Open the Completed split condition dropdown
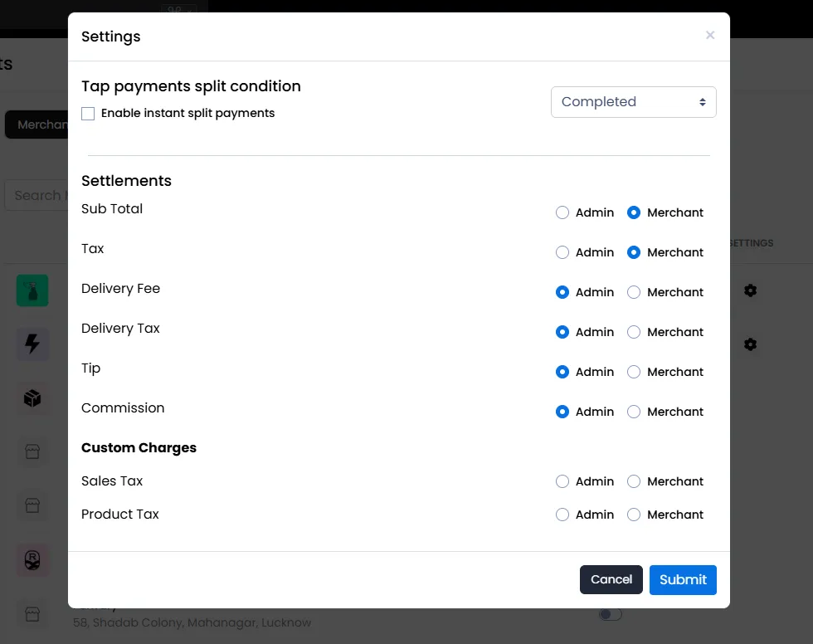This screenshot has height=644, width=813. tap(633, 101)
